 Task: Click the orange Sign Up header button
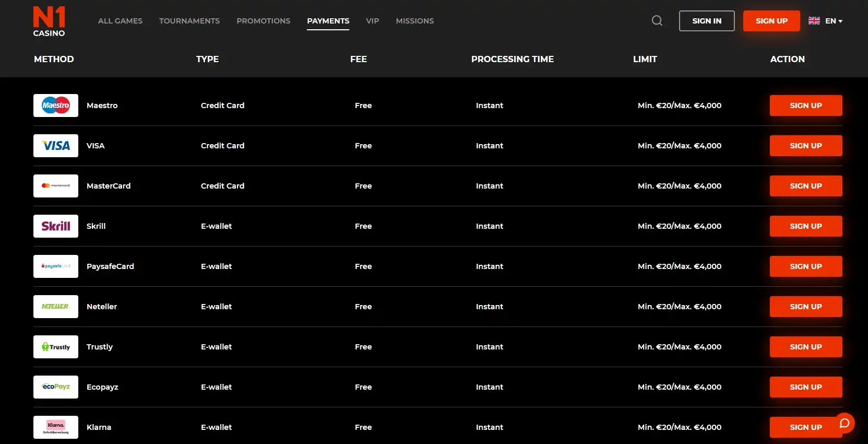click(x=771, y=21)
